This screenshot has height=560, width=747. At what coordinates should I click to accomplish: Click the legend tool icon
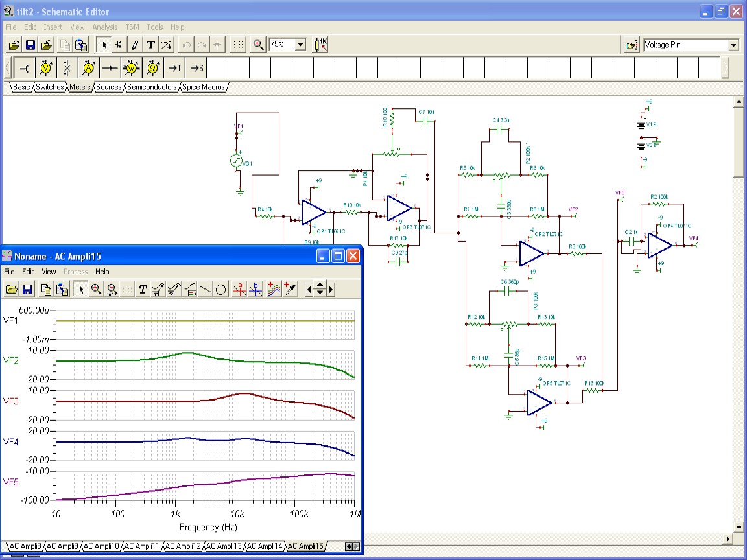[x=189, y=290]
